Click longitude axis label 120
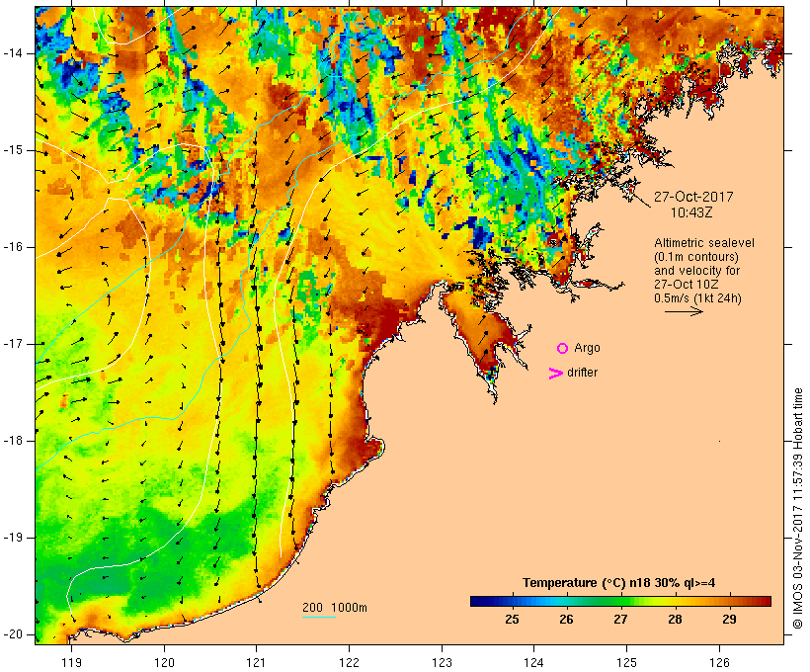 [164, 662]
